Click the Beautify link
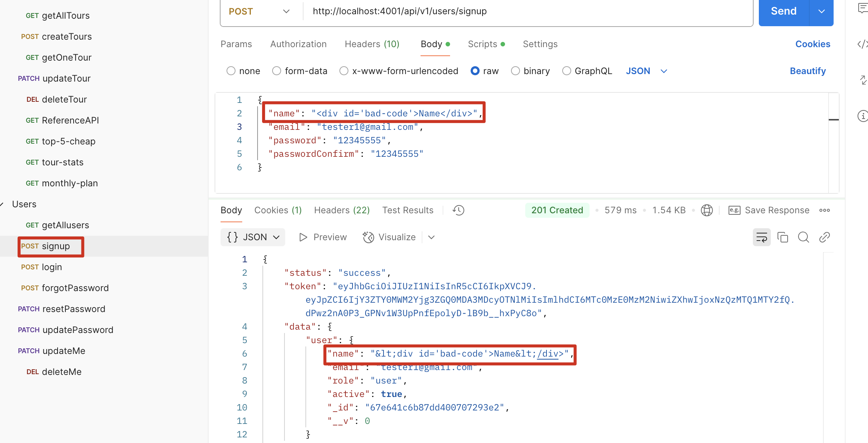This screenshot has height=443, width=868. [x=807, y=71]
